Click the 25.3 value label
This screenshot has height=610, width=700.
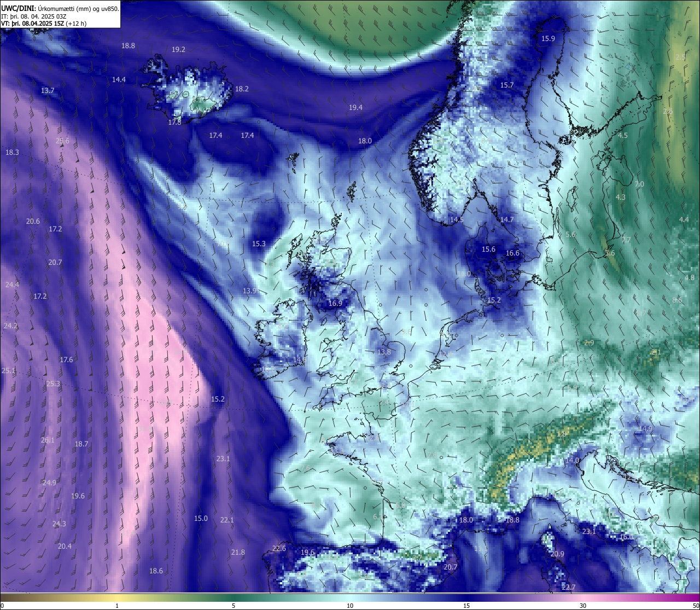coord(53,384)
